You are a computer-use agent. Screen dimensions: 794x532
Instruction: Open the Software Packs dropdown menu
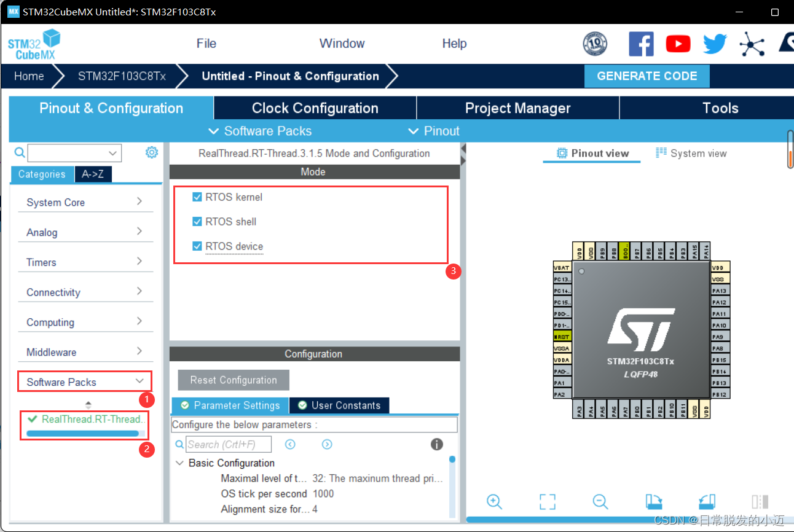click(x=261, y=131)
